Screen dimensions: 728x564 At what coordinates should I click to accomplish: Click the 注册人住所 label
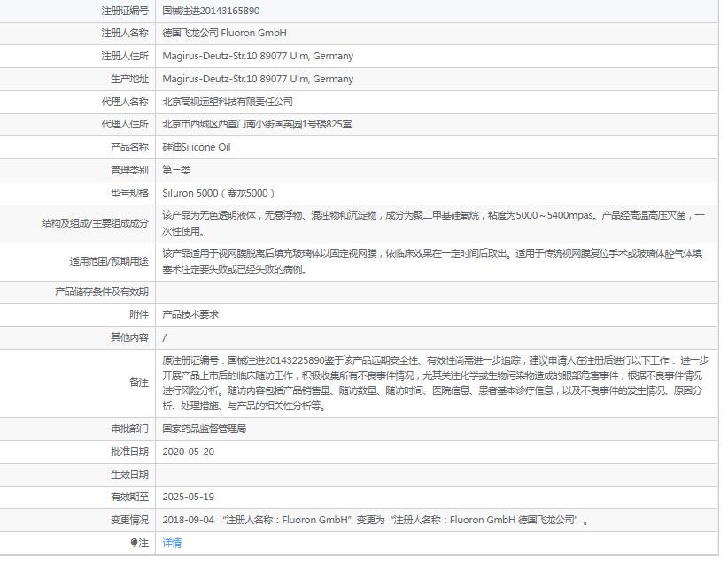click(125, 56)
